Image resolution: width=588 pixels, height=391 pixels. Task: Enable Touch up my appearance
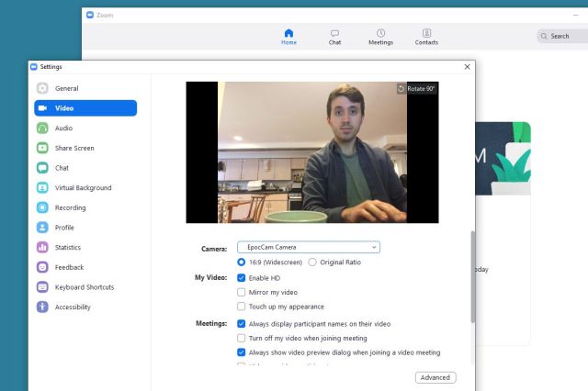(x=241, y=307)
